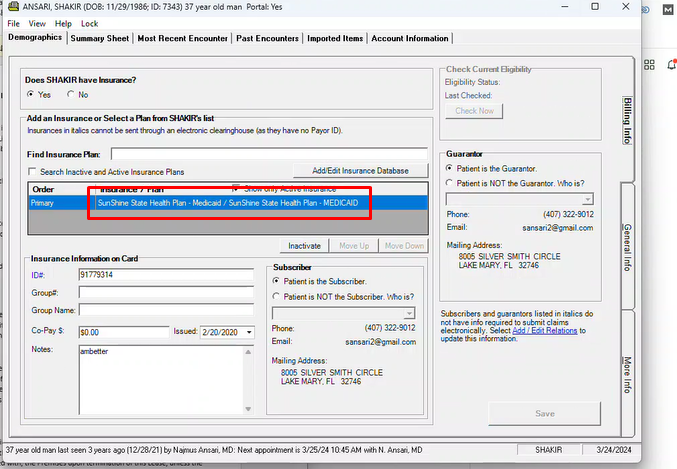The height and width of the screenshot is (469, 677).
Task: Click the Find Insurance Plan text field
Action: pyautogui.click(x=270, y=154)
